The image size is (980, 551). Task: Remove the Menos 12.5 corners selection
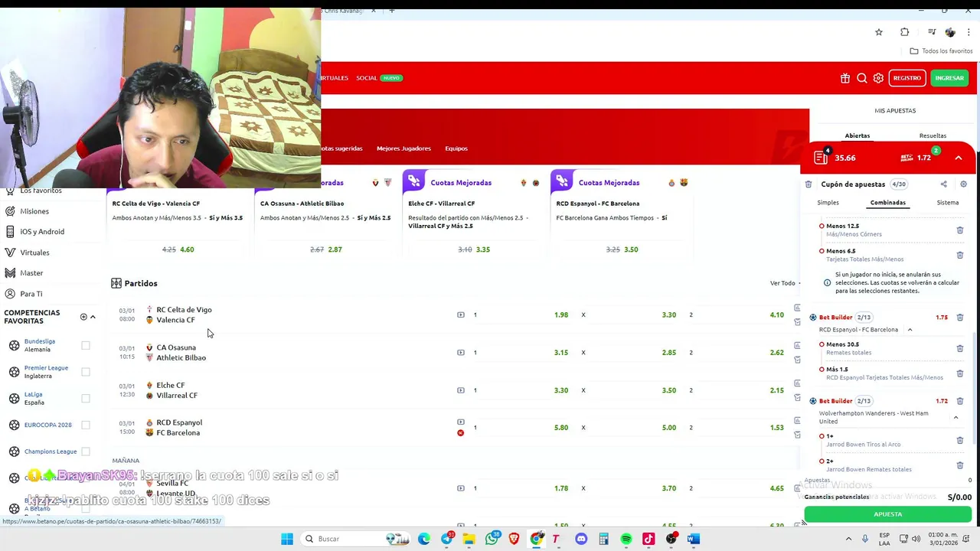960,230
